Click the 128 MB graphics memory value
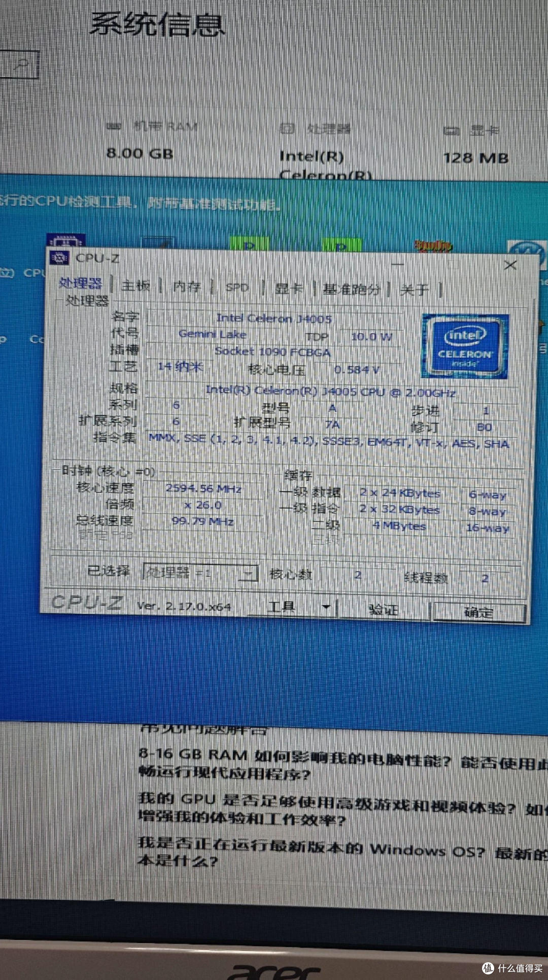The width and height of the screenshot is (548, 980). pyautogui.click(x=476, y=158)
